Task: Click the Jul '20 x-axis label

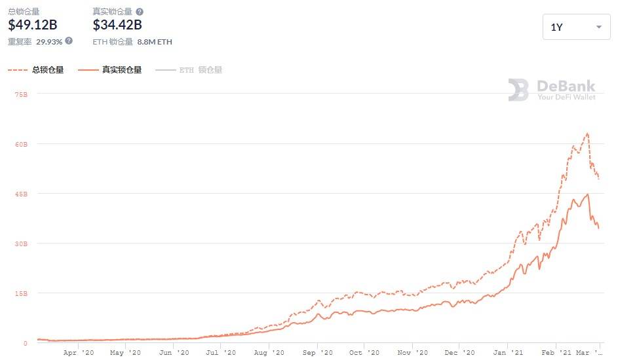Action: click(222, 353)
